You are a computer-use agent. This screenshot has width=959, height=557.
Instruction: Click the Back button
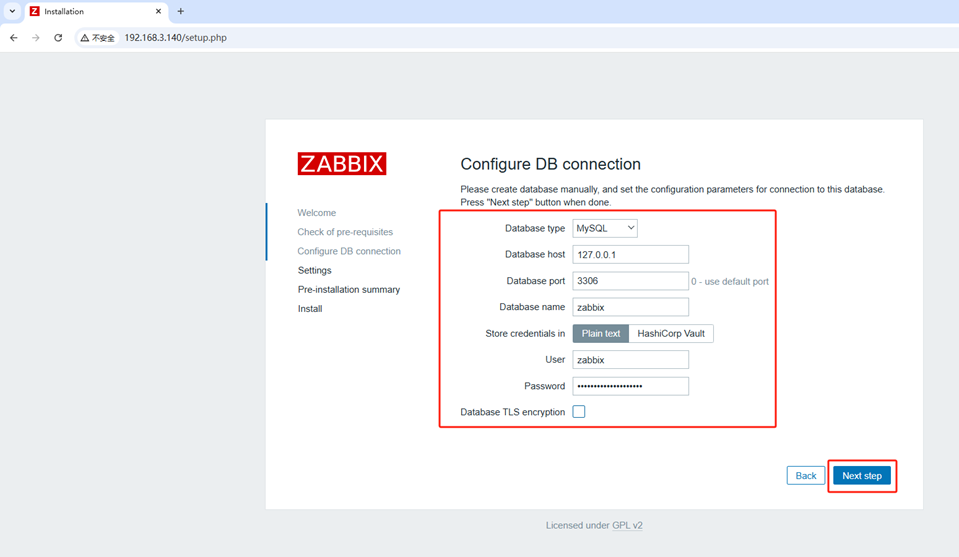(805, 476)
